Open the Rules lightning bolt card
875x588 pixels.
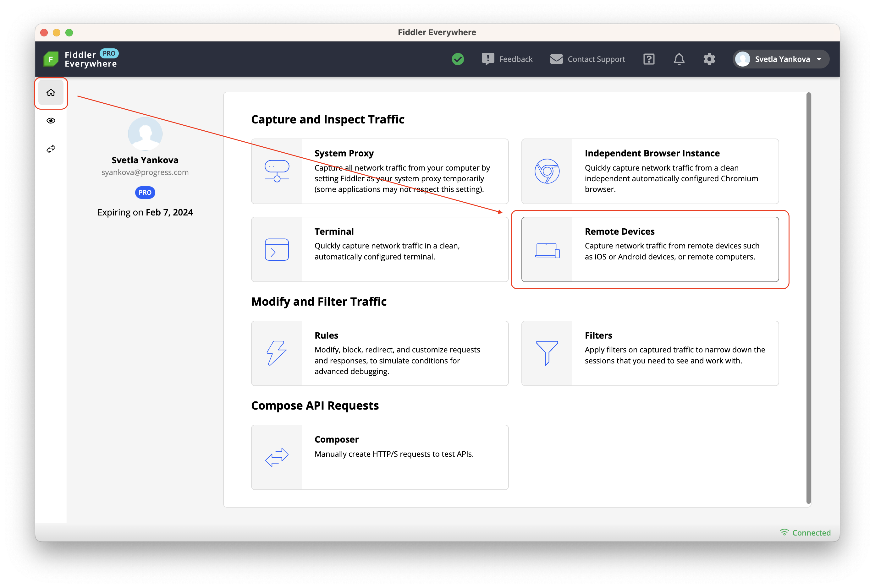coord(380,353)
